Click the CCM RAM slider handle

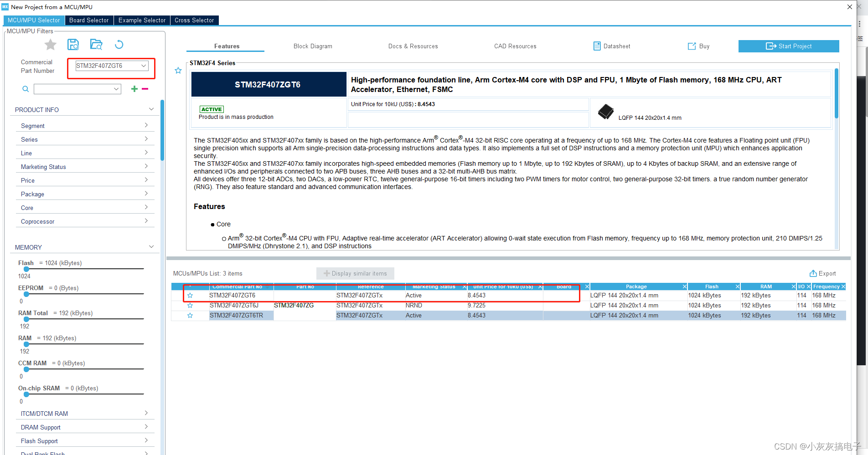[26, 369]
